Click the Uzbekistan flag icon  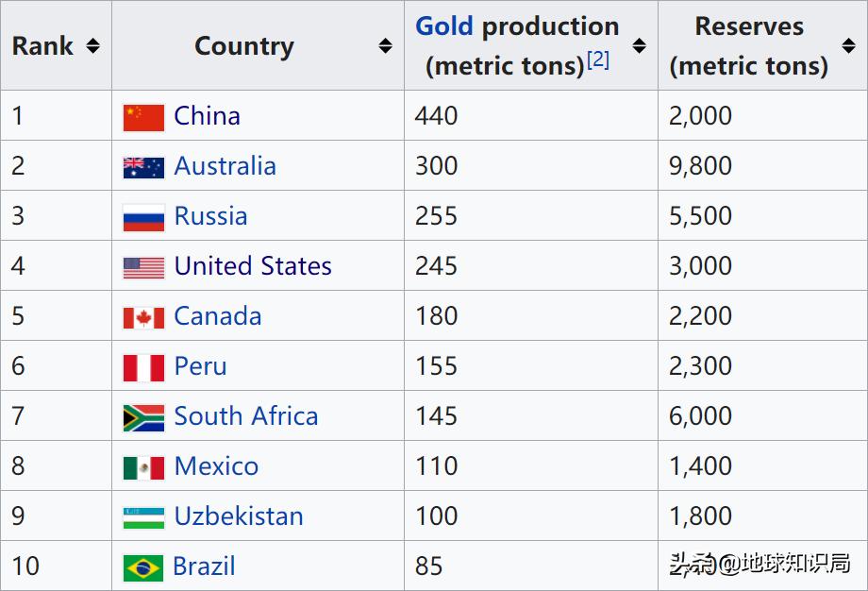click(x=143, y=517)
